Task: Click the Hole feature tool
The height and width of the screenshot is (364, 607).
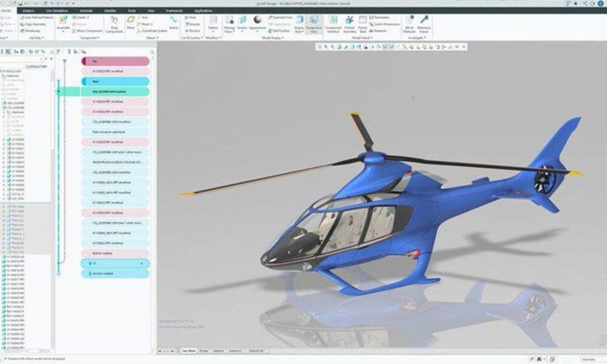Action: 191,18
